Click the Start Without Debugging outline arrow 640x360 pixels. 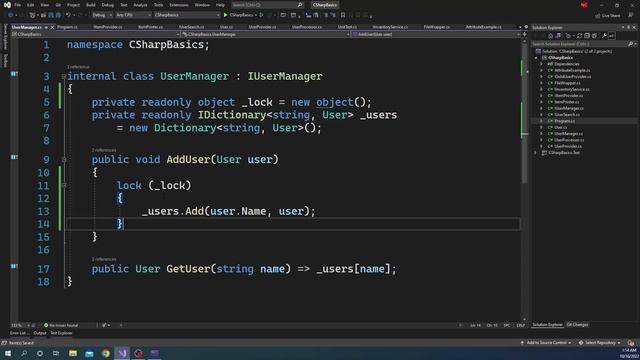[x=261, y=15]
